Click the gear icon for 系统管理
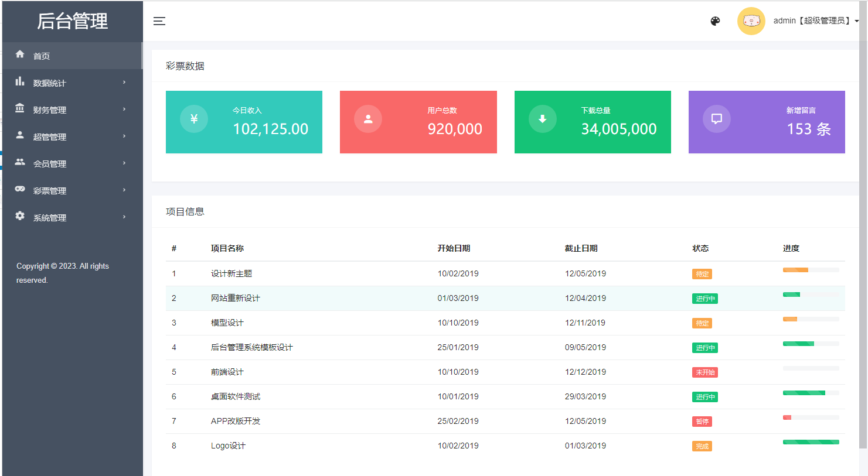Image resolution: width=868 pixels, height=476 pixels. (20, 216)
